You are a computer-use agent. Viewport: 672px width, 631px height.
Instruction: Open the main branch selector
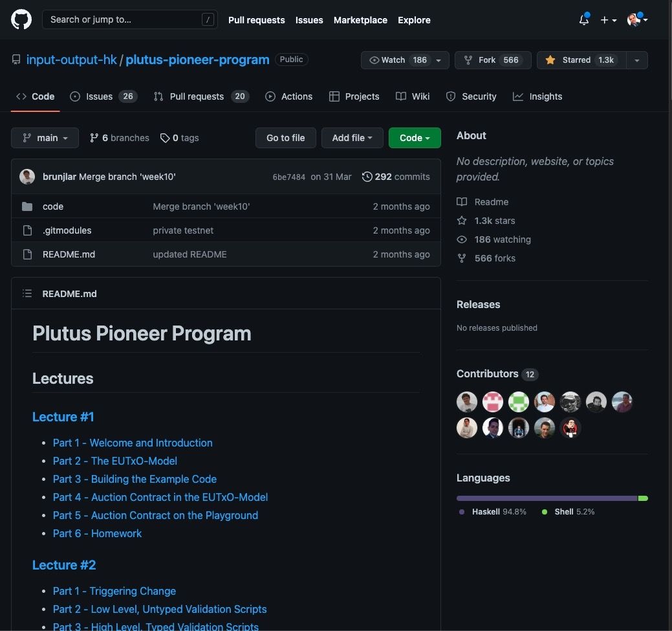(x=45, y=138)
